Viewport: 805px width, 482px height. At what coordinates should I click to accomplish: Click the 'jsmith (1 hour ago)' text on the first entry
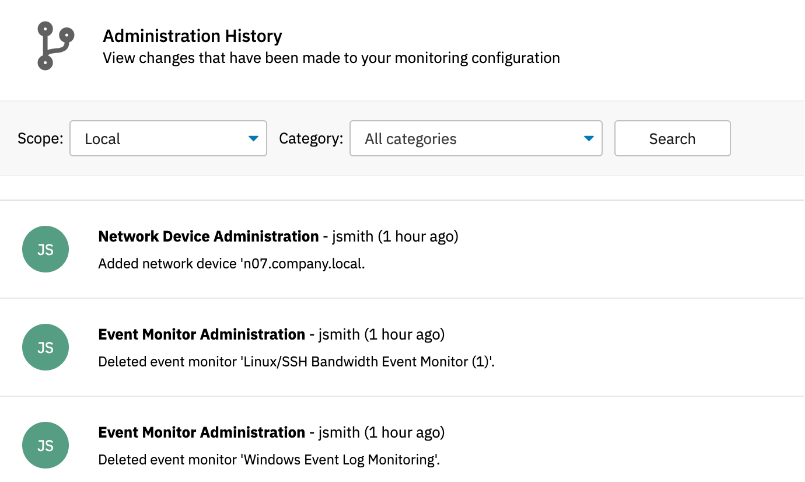point(395,236)
